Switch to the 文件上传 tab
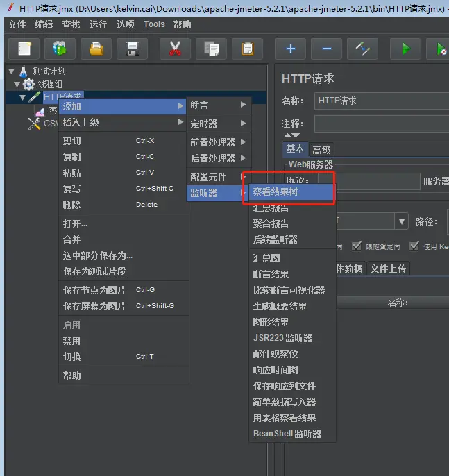Screen dimensions: 449x476 pyautogui.click(x=388, y=269)
